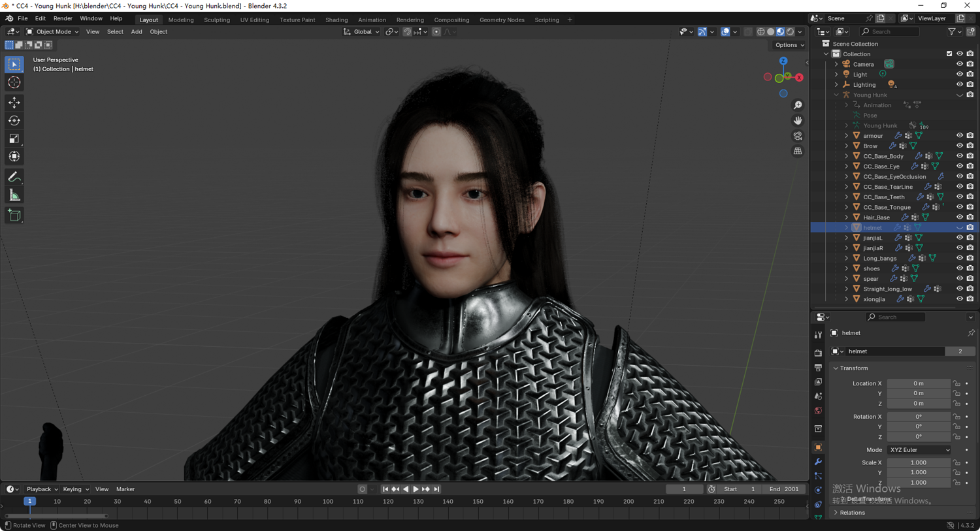The width and height of the screenshot is (980, 531).
Task: Hide the armour object in viewport
Action: (960, 136)
